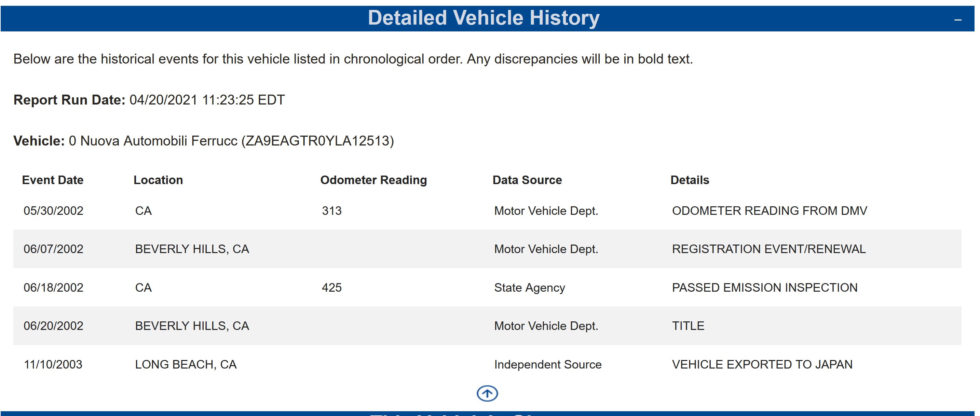Click the odometer reading 313
Image resolution: width=980 pixels, height=416 pixels.
click(x=331, y=211)
